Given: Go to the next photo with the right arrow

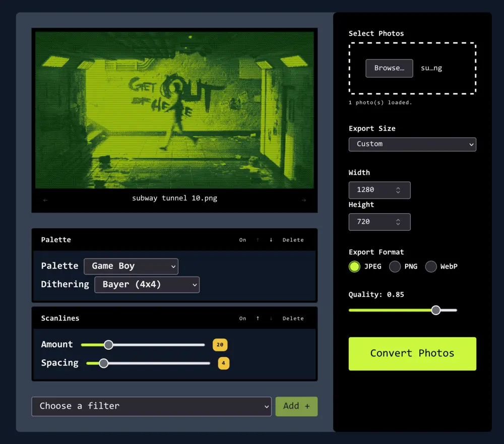Looking at the screenshot, I should pyautogui.click(x=304, y=199).
